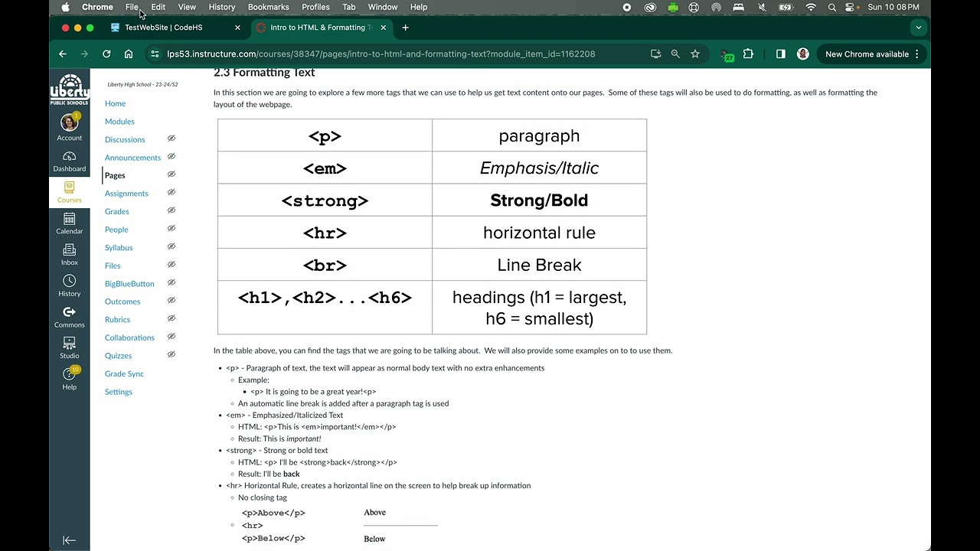Open the Chrome File menu

[132, 7]
